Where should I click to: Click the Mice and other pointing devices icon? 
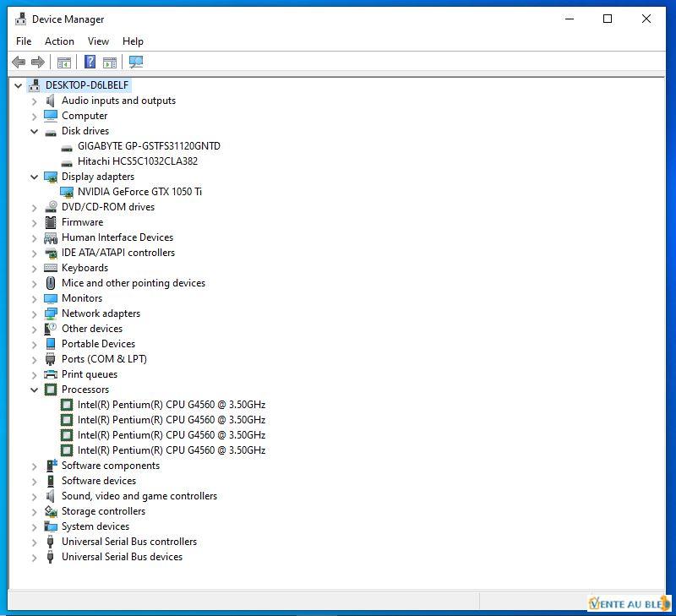click(x=51, y=283)
